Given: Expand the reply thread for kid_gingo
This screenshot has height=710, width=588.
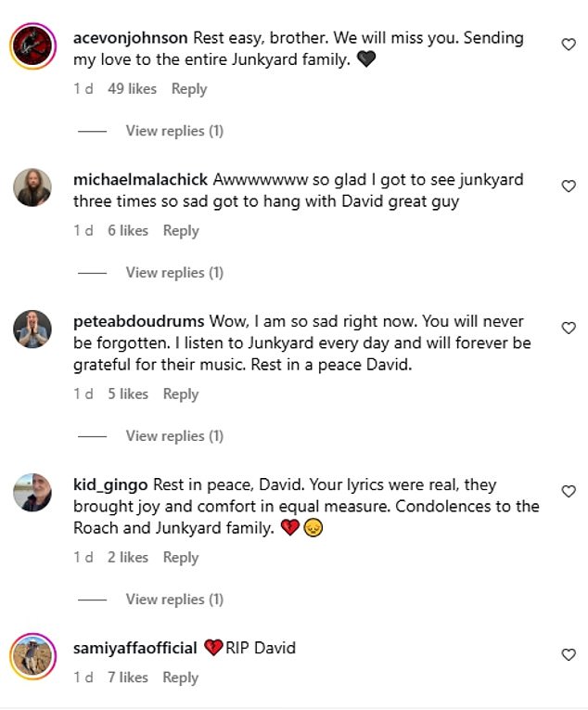Looking at the screenshot, I should pos(174,599).
